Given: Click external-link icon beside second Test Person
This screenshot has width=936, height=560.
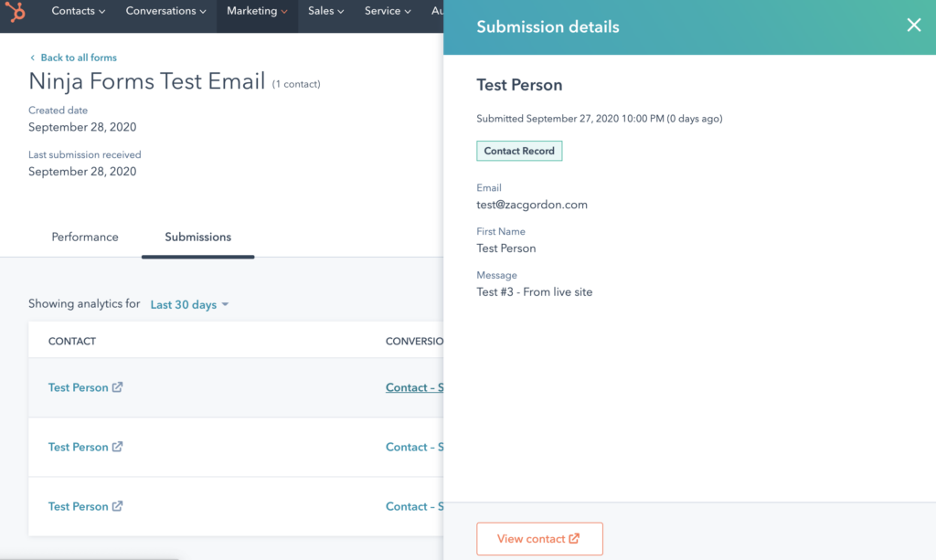Looking at the screenshot, I should coord(118,447).
